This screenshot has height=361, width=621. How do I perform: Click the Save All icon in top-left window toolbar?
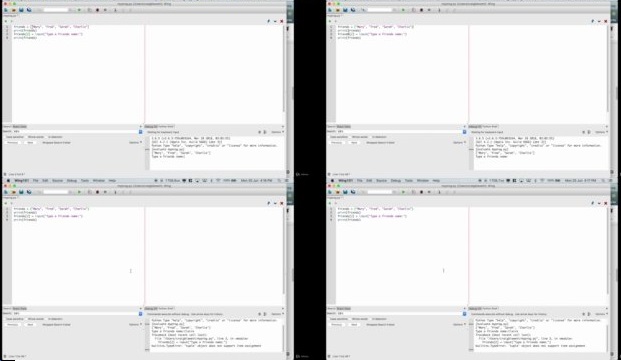29,10
